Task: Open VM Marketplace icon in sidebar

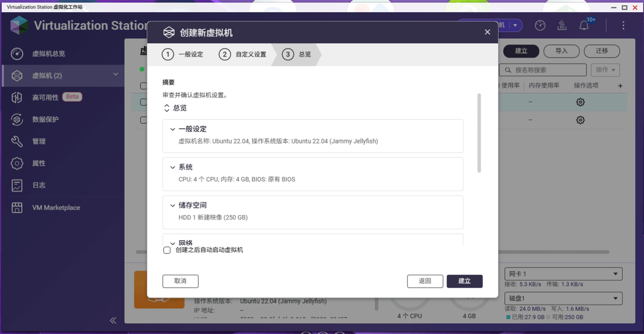Action: (17, 208)
